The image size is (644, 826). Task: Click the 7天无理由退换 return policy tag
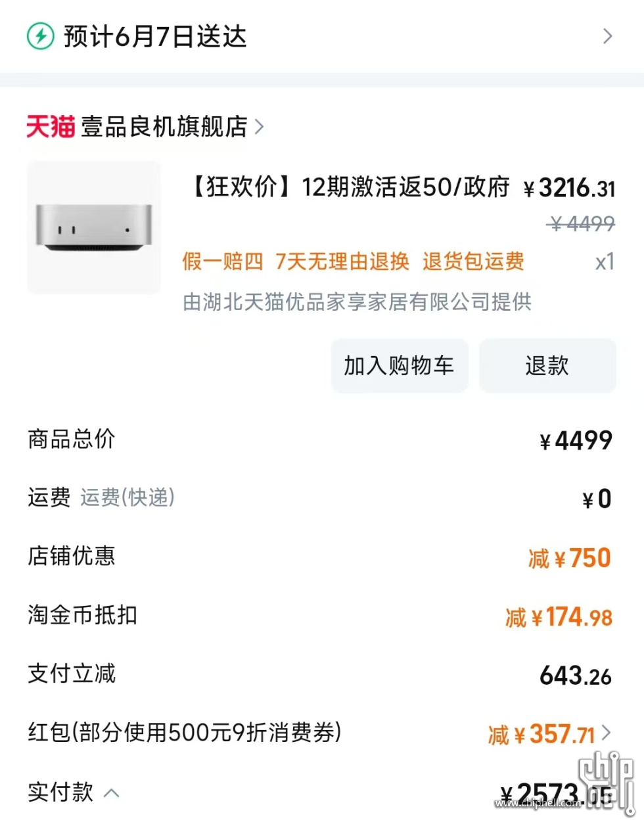coord(342,262)
